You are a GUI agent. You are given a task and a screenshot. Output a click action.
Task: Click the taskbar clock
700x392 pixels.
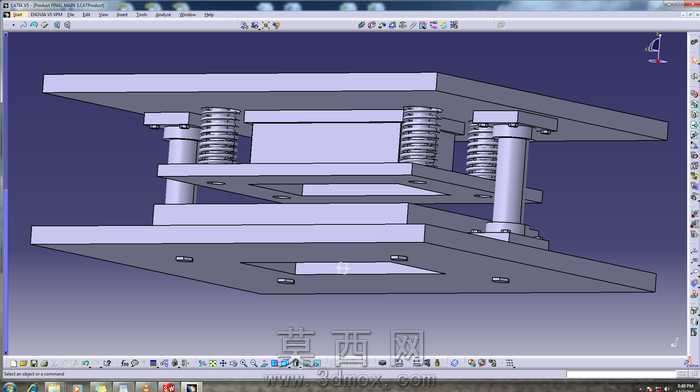point(685,388)
